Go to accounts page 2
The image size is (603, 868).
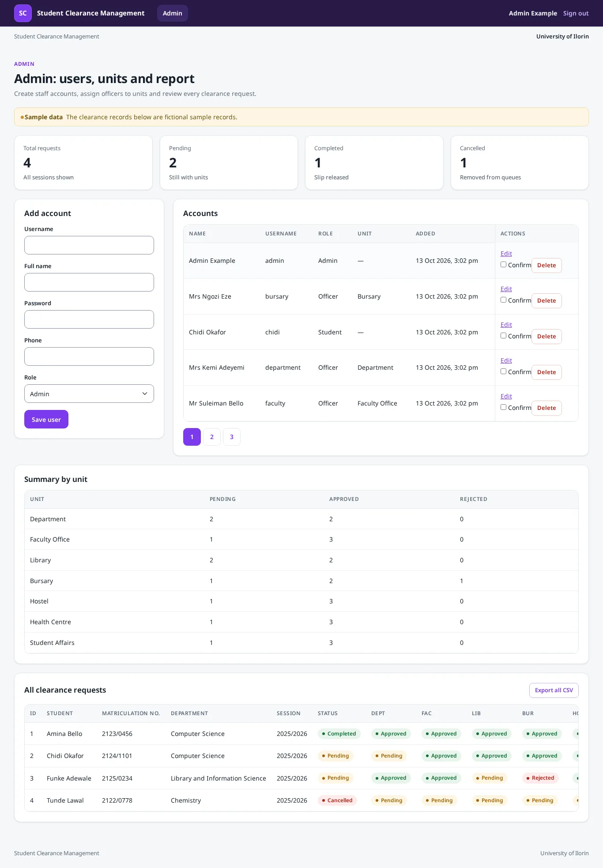[x=212, y=437]
